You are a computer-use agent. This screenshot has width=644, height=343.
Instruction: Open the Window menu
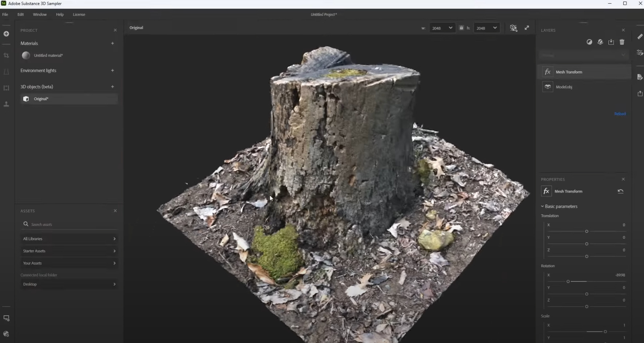coord(40,15)
